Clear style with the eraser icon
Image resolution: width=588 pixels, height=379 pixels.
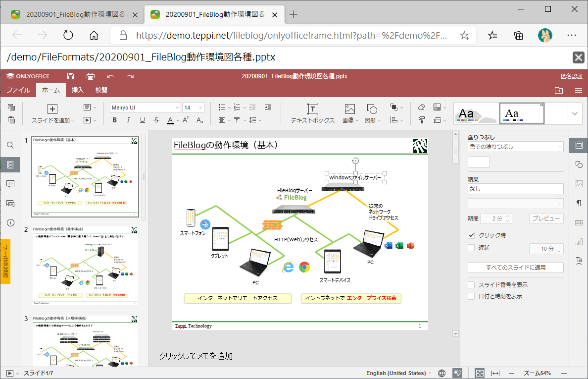click(x=422, y=108)
